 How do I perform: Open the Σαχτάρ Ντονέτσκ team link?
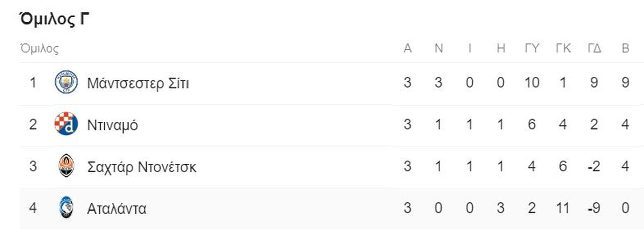[x=142, y=167]
